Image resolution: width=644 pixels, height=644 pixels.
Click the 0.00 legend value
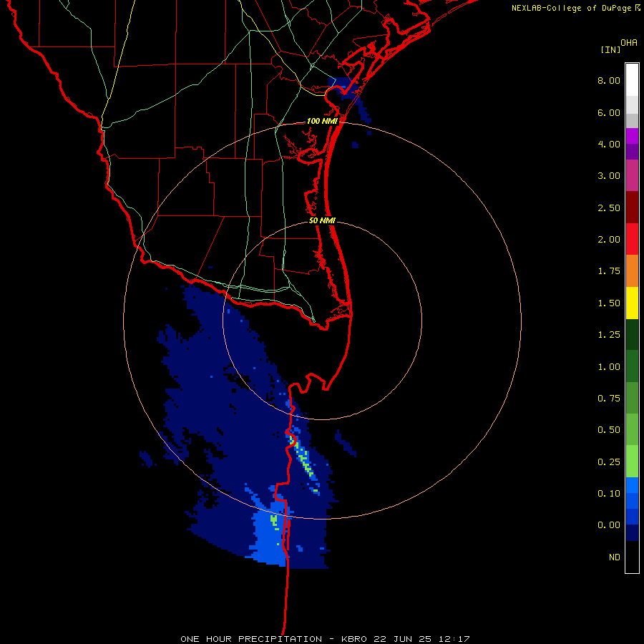click(609, 525)
